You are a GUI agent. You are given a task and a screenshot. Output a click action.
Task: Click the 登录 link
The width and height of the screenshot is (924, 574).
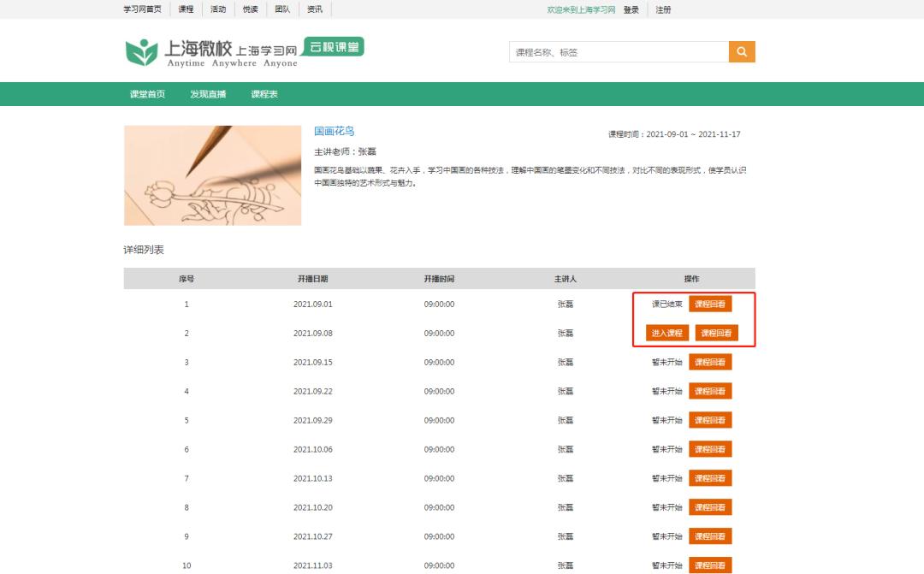tap(631, 9)
